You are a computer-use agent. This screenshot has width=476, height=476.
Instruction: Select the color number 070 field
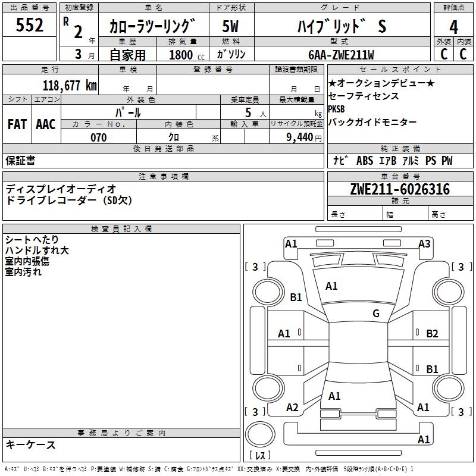pos(99,137)
